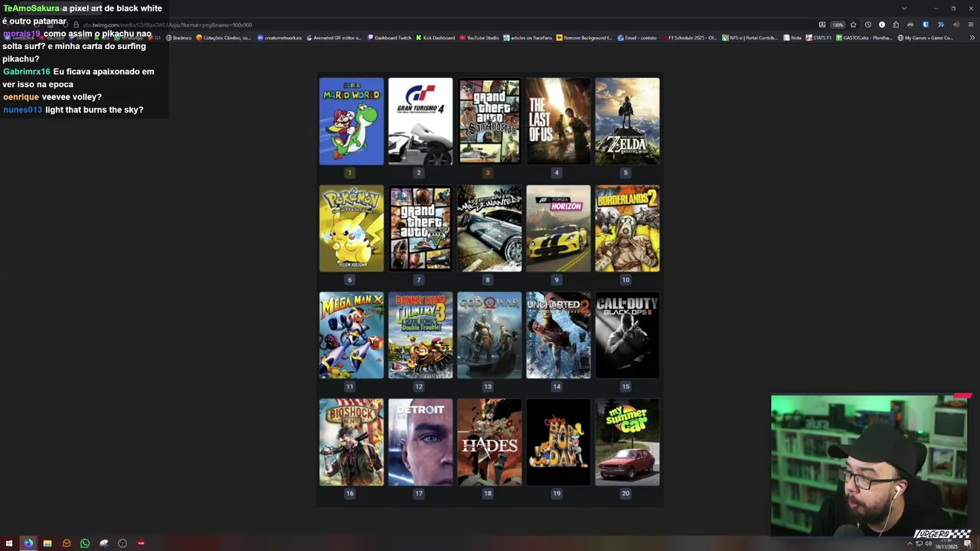Viewport: 980px width, 551px height.
Task: Open the articles on RaceFans bookmark
Action: (528, 37)
